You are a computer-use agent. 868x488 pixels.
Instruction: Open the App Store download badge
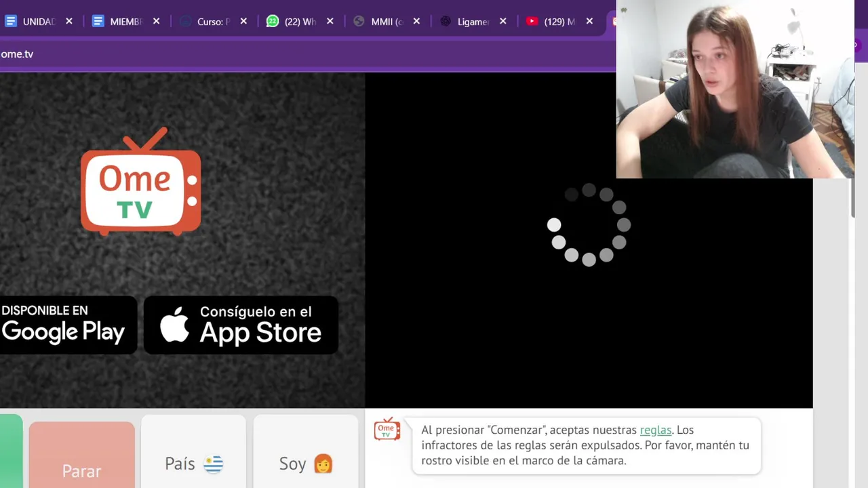241,325
